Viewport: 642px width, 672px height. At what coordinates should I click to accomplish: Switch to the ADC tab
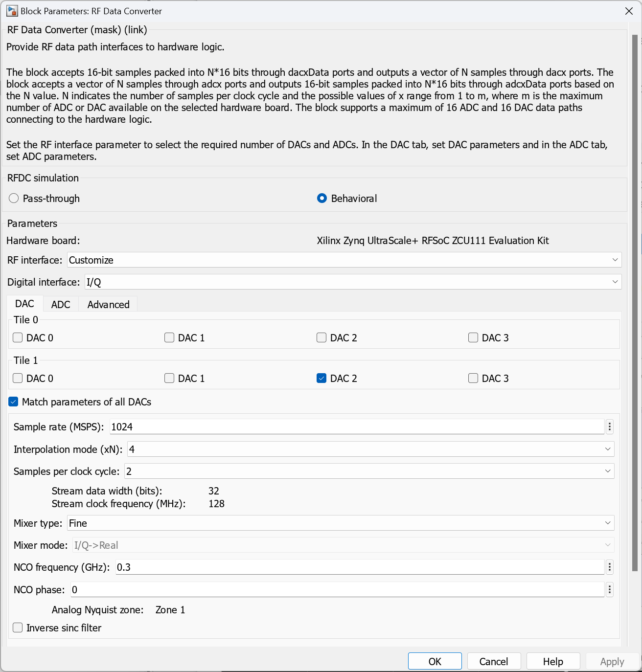(x=60, y=304)
